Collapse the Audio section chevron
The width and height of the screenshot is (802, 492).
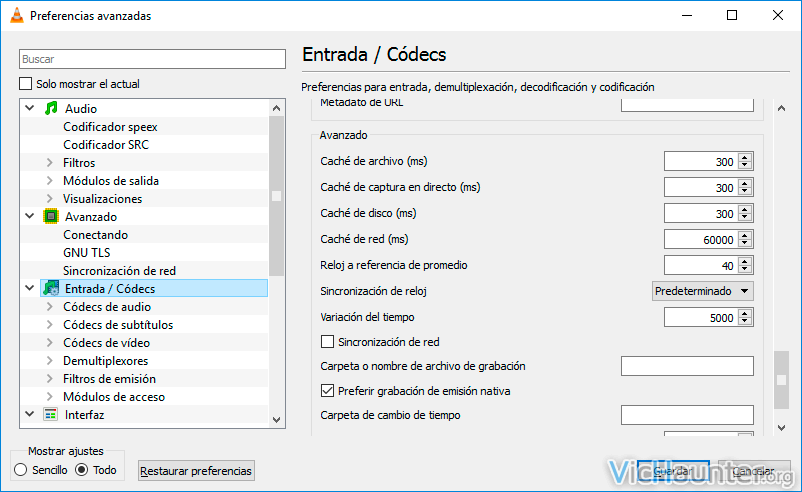point(30,108)
